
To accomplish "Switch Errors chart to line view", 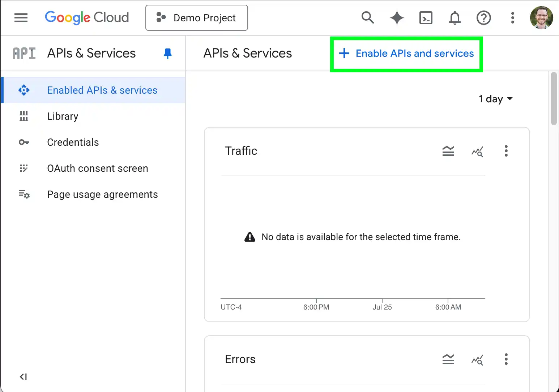I will click(477, 359).
